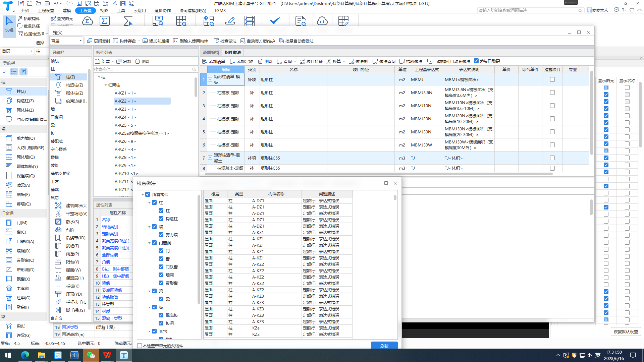Uncheck 剪力墙 in 检查做法 tree
This screenshot has width=644, height=362.
pos(161,235)
